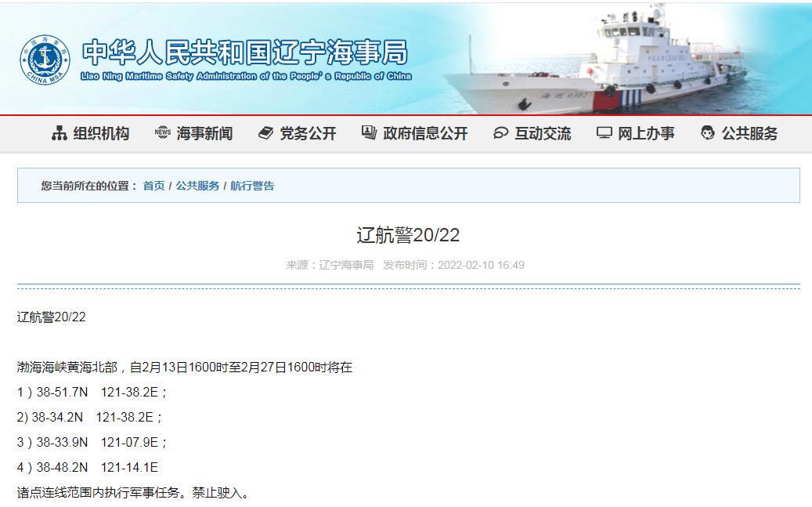Screen dimensions: 812x507
Task: Click the 首页 breadcrumb link
Action: tap(153, 186)
